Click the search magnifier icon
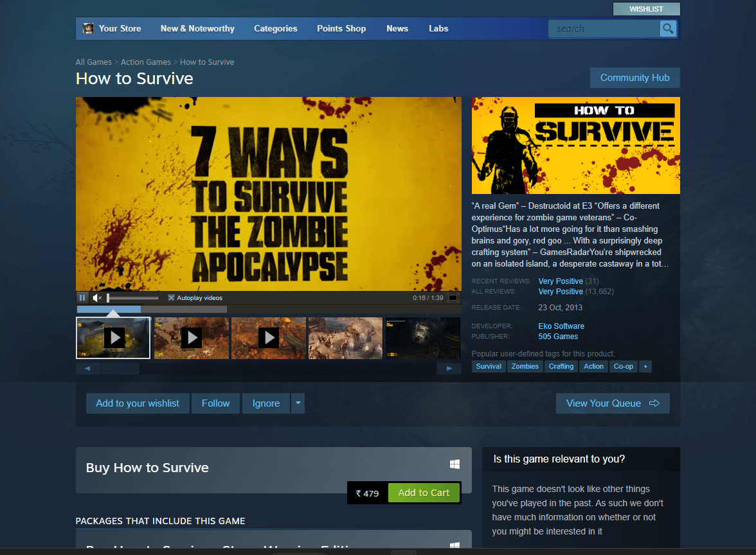Viewport: 756px width, 555px height. (668, 29)
